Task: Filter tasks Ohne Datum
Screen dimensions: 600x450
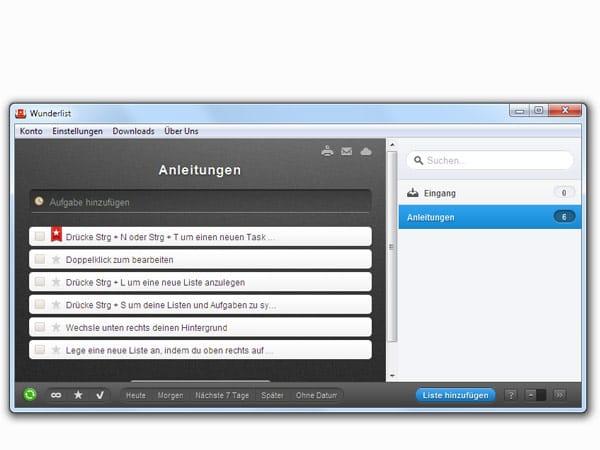Action: coord(316,395)
